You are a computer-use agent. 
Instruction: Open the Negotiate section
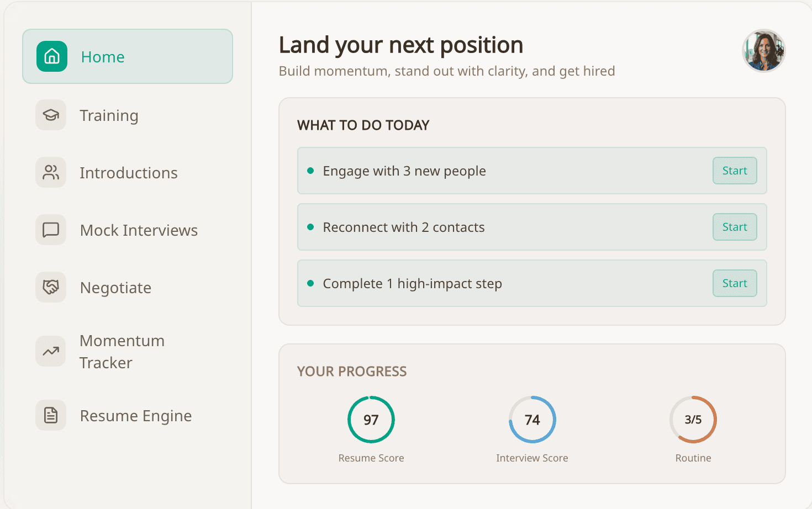[x=115, y=287]
